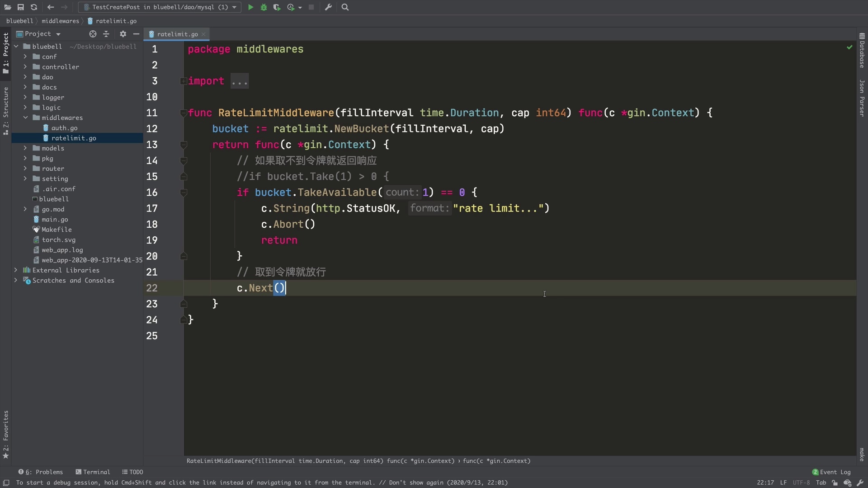868x488 pixels.
Task: Click the synchronize/reload icon
Action: 34,7
